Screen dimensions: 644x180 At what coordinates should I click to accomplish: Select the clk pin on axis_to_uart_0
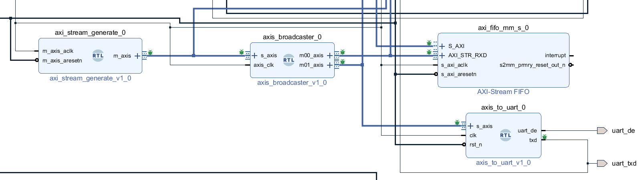[x=473, y=135]
